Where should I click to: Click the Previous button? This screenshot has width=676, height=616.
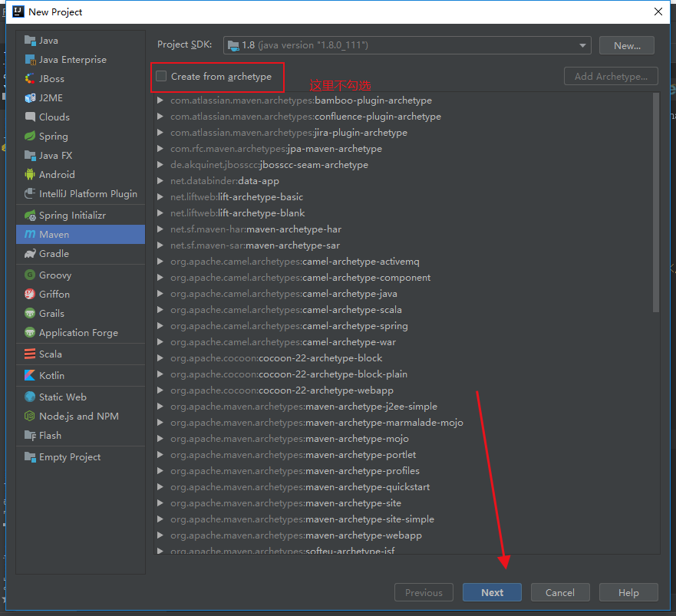point(424,592)
